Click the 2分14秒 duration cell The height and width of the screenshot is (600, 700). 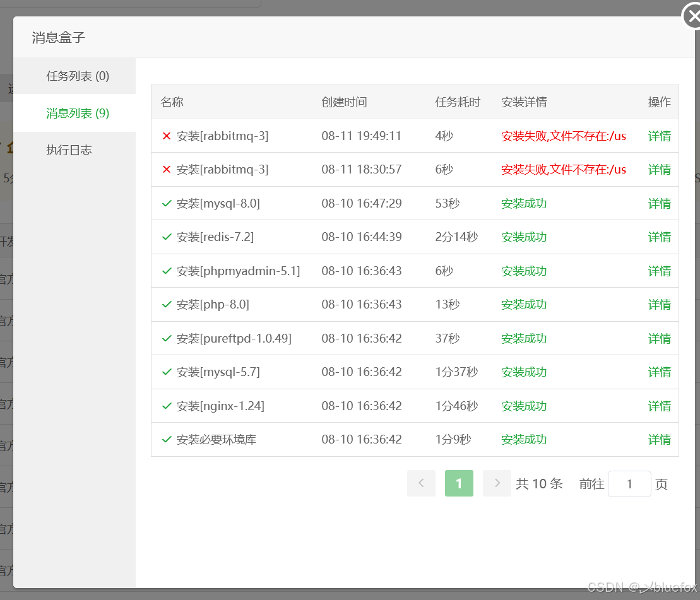click(457, 237)
